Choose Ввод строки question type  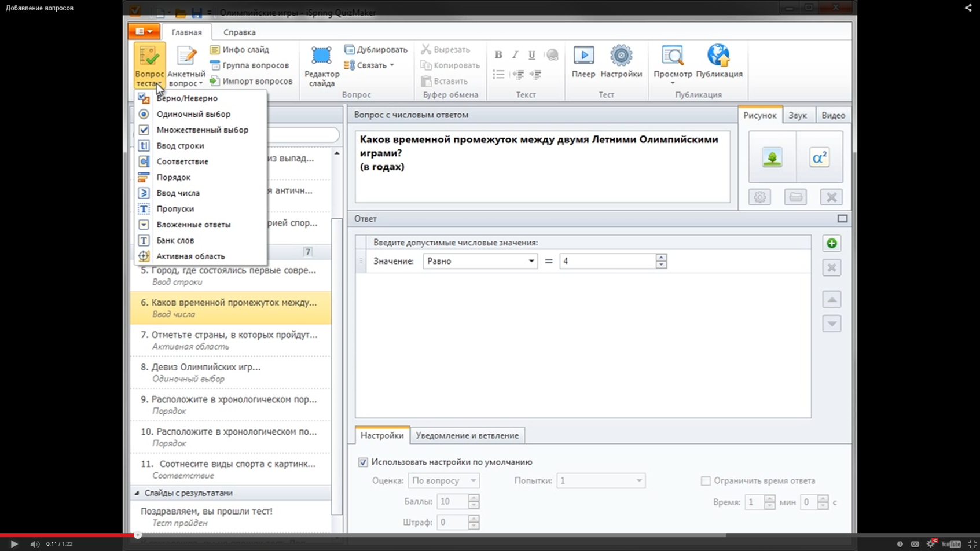pos(200,146)
